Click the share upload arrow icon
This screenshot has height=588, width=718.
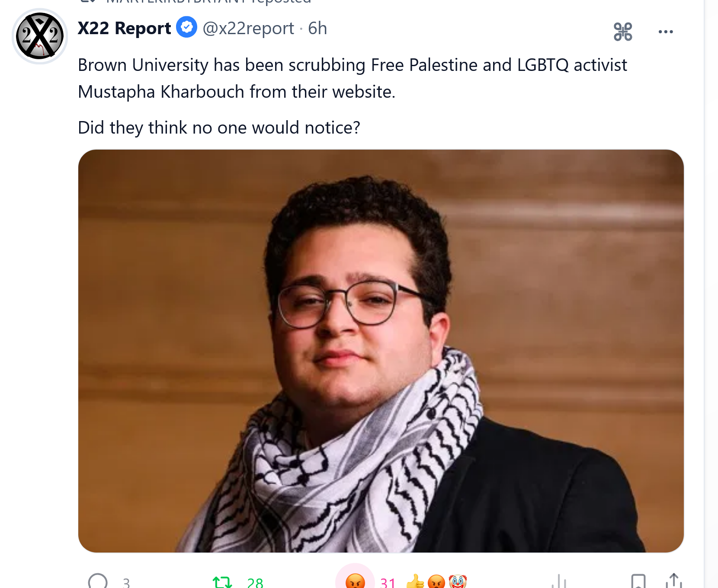(674, 582)
